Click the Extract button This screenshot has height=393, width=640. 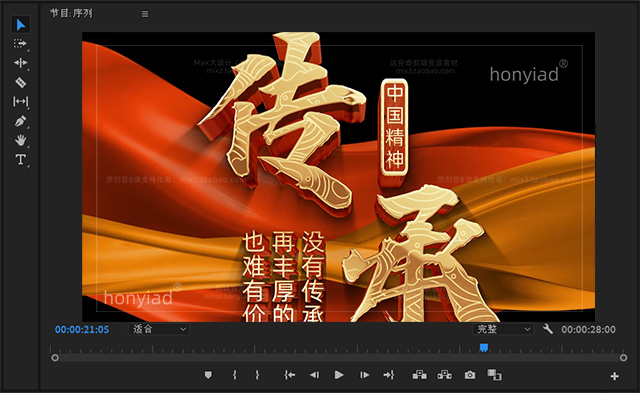point(444,375)
